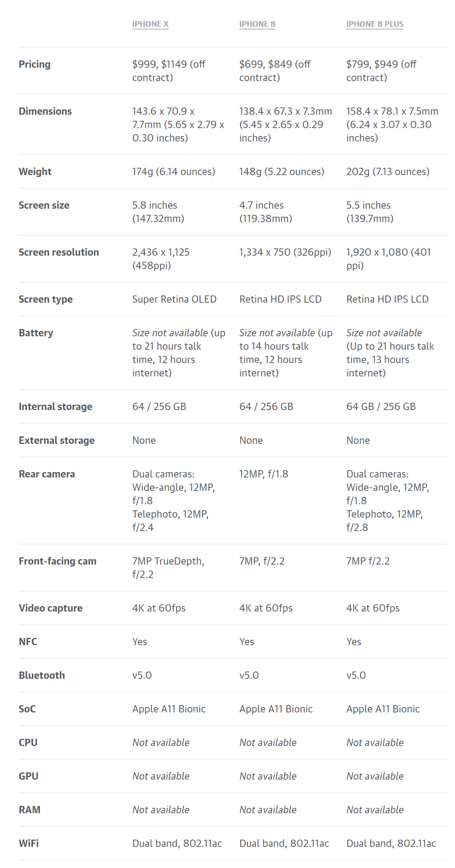Image resolution: width=455 pixels, height=868 pixels.
Task: Click the Pricing row label
Action: 35,64
